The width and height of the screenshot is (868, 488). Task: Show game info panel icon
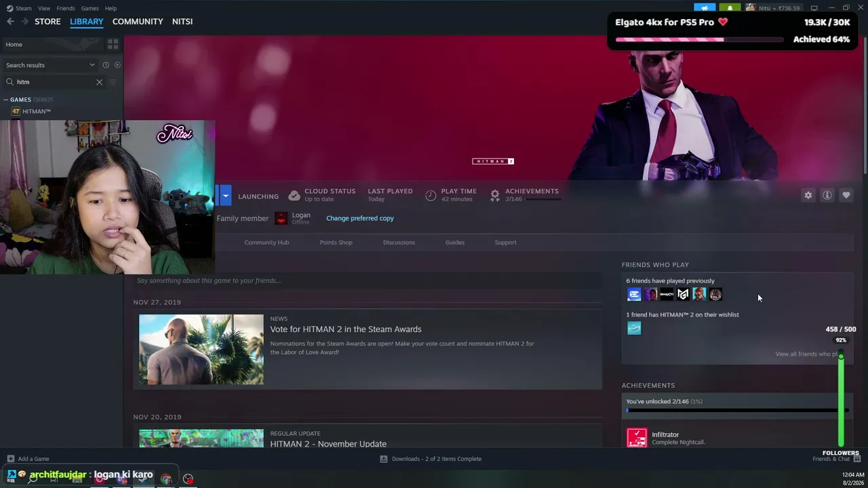827,195
